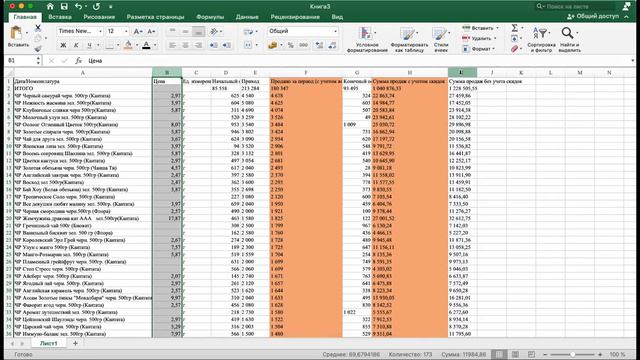Switch to the Рисование tab
This screenshot has width=640, height=360.
point(99,17)
